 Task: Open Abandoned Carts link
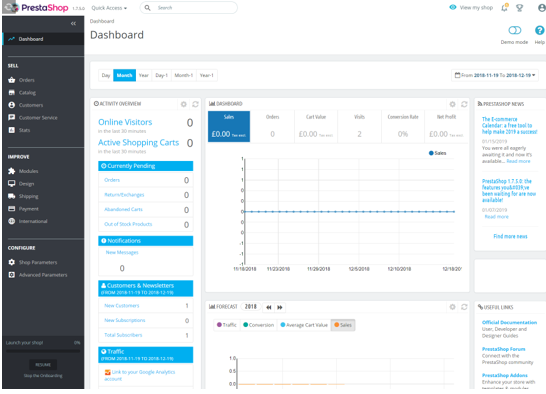pyautogui.click(x=123, y=209)
